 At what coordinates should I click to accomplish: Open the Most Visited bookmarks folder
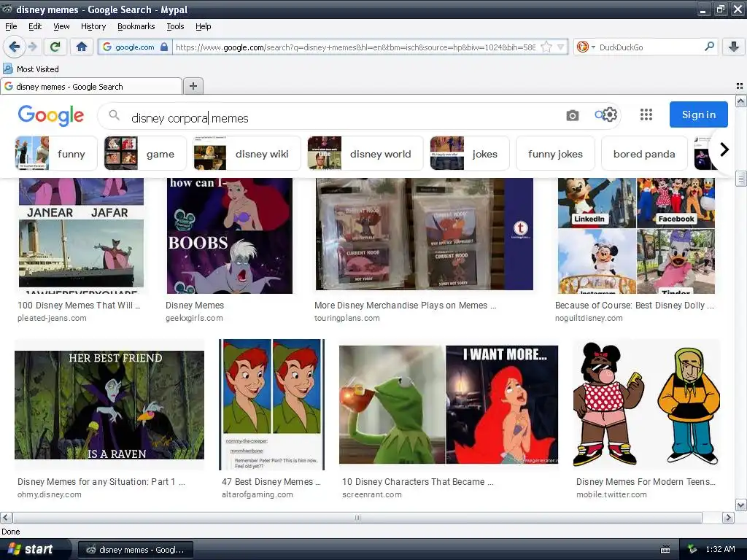coord(31,69)
